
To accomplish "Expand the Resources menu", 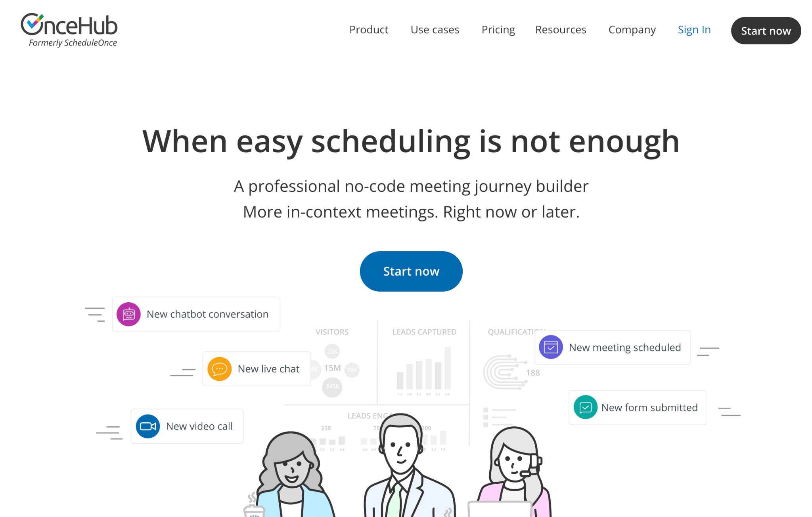I will point(561,30).
